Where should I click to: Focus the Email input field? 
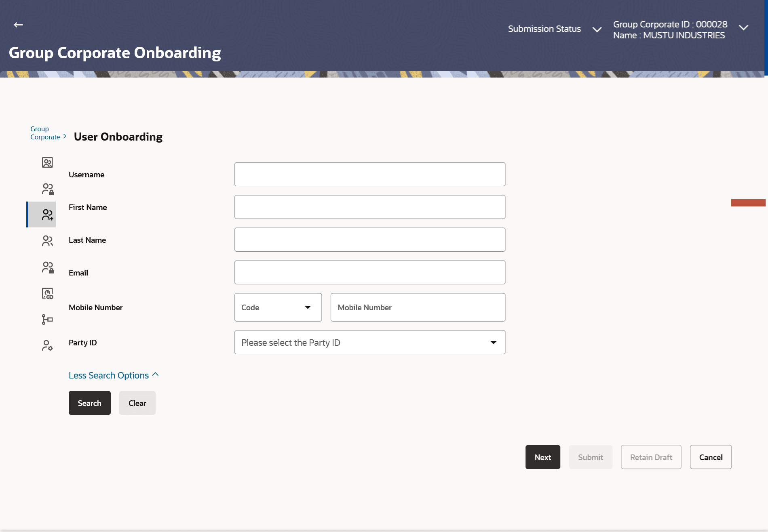370,273
